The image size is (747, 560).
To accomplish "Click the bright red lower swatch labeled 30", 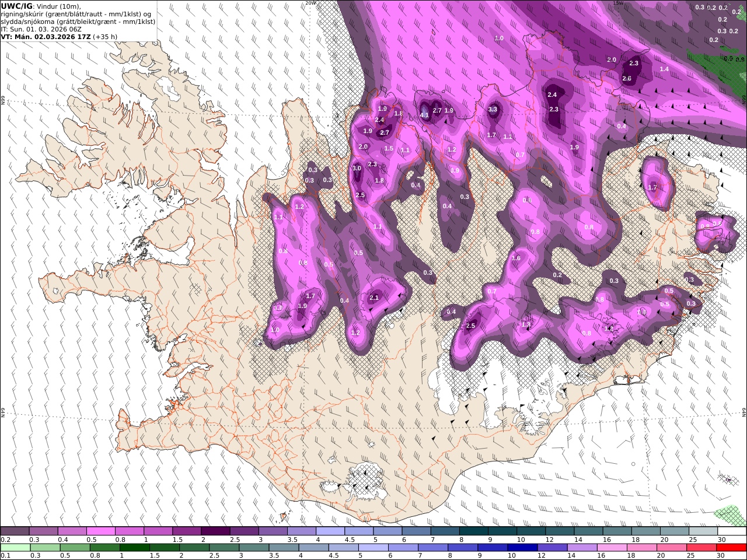I will click(x=732, y=547).
